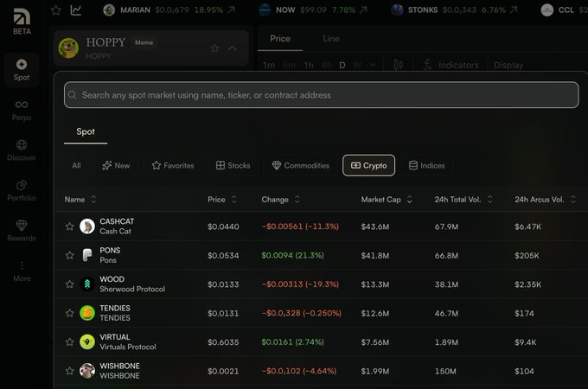This screenshot has height=389, width=588.
Task: Click the WOOD Sherwood Protocol icon
Action: pos(87,284)
